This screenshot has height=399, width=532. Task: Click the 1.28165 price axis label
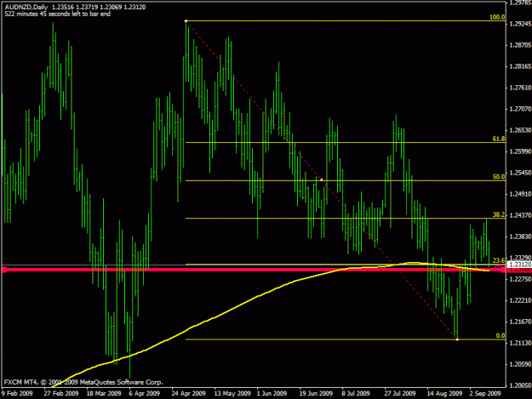[521, 66]
